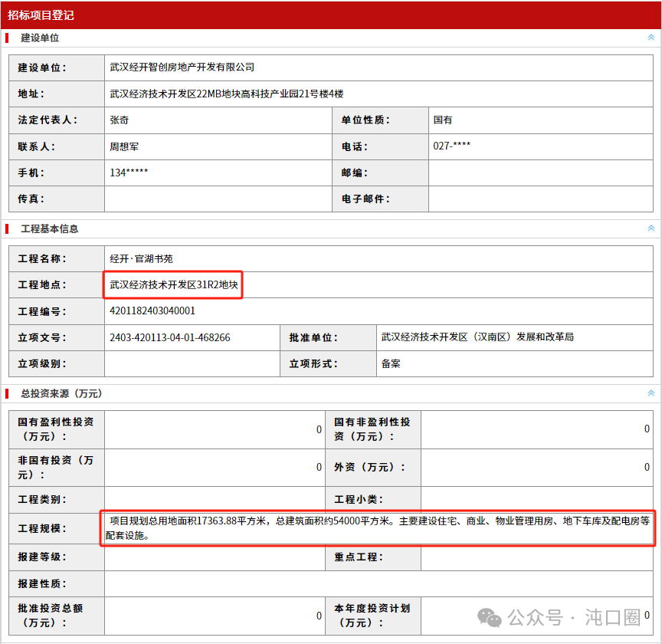Click the red marker beside 建设单位 heading
Screen dimensions: 662x644
coord(8,38)
